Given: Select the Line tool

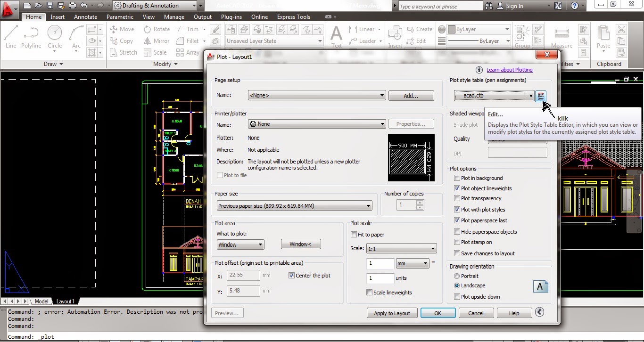Looking at the screenshot, I should coord(9,33).
